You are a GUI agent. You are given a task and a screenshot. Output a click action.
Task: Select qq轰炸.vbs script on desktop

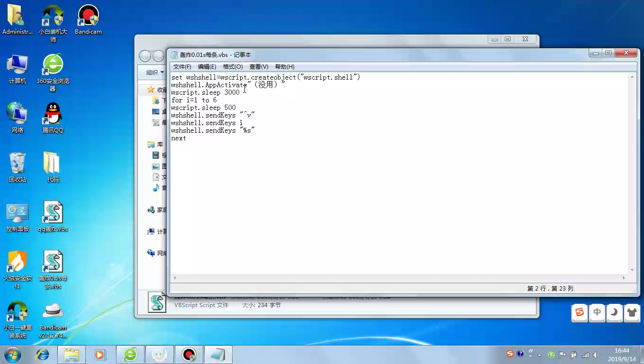click(x=53, y=217)
